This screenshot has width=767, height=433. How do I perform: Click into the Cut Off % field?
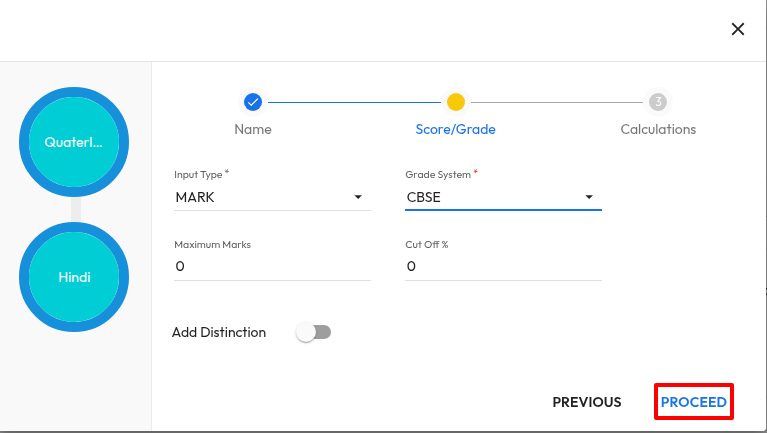503,266
